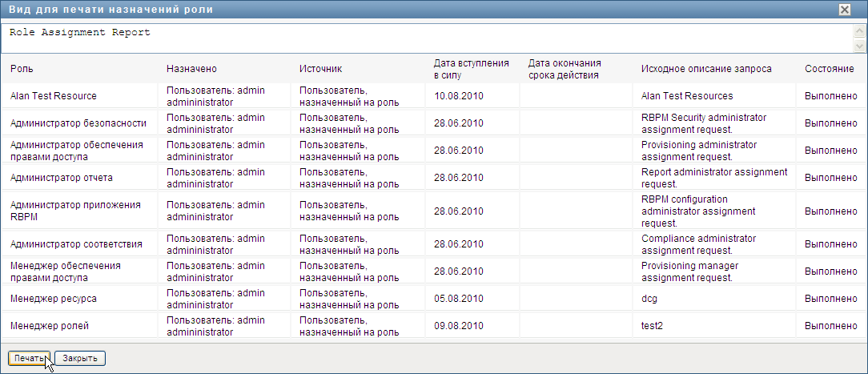
Task: Select the Менеджер ресурса role cell
Action: 53,299
